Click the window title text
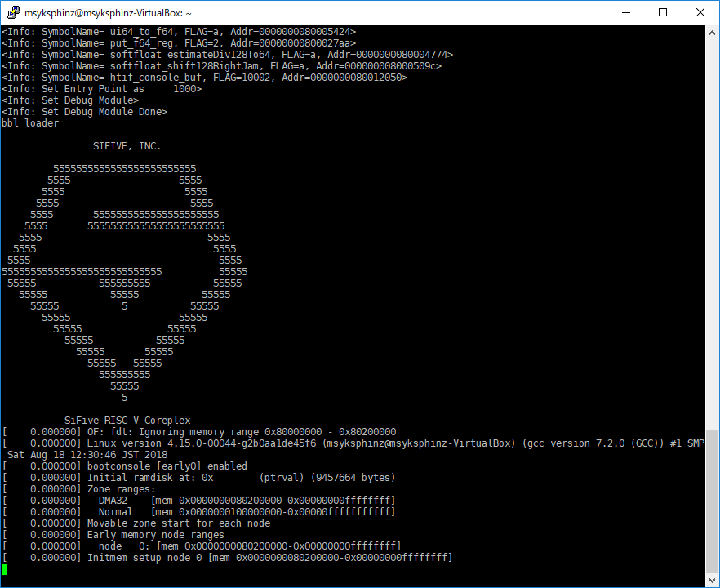This screenshot has width=720, height=588. (108, 13)
